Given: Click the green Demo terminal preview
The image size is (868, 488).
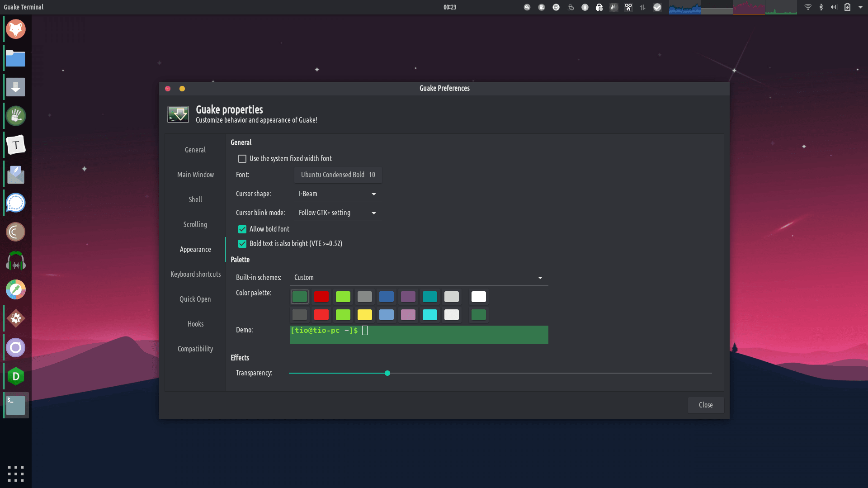Looking at the screenshot, I should coord(419,335).
